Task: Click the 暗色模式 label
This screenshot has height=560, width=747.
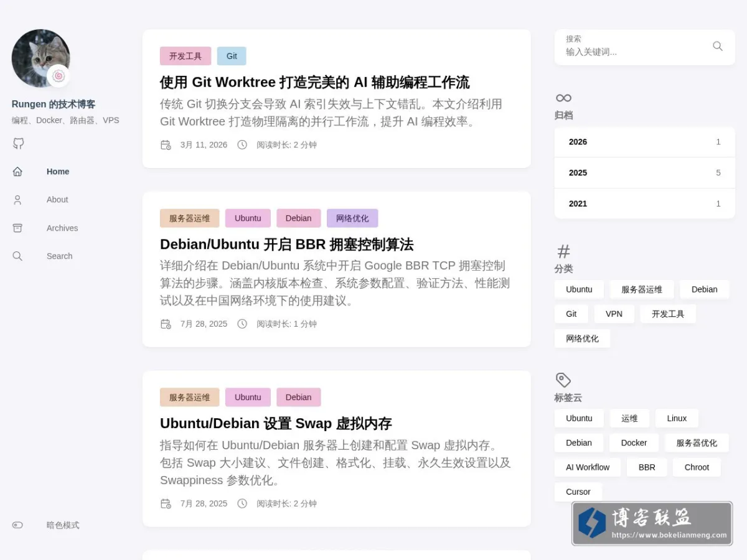Action: click(x=63, y=525)
